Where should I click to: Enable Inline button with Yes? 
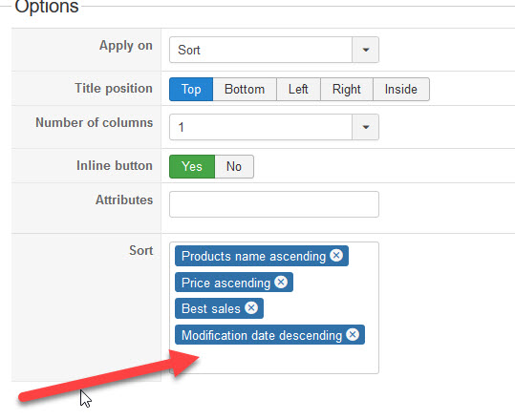click(x=192, y=167)
